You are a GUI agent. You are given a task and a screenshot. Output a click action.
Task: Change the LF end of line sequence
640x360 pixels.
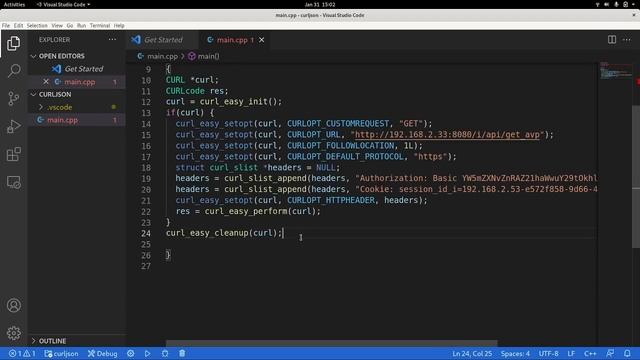(x=571, y=353)
